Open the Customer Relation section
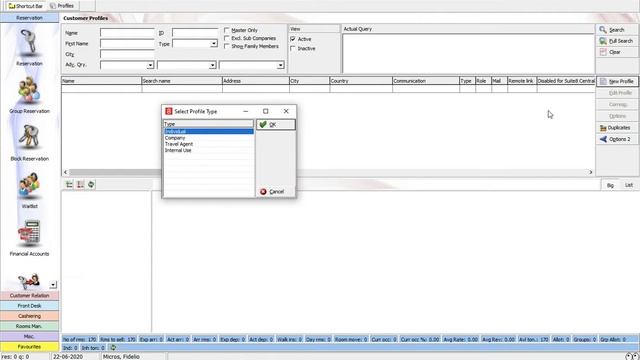The image size is (640, 360). pos(29,295)
